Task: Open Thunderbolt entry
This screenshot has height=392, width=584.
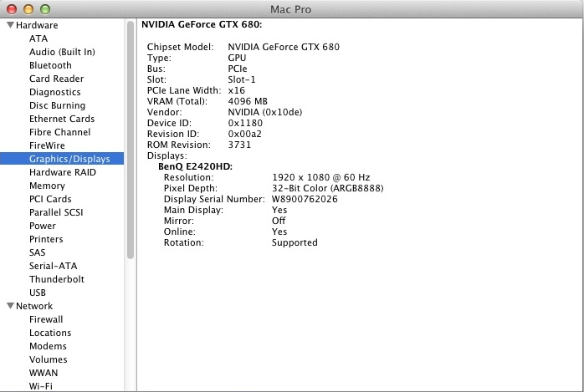Action: coord(57,280)
